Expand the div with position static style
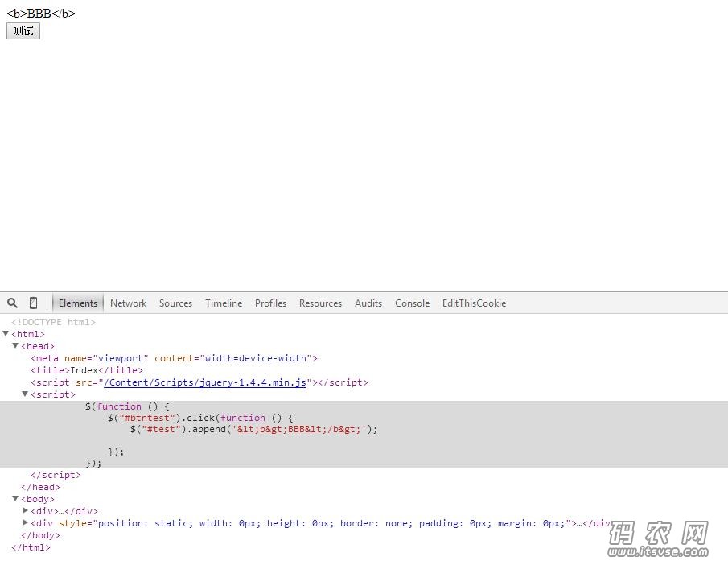 click(x=25, y=522)
